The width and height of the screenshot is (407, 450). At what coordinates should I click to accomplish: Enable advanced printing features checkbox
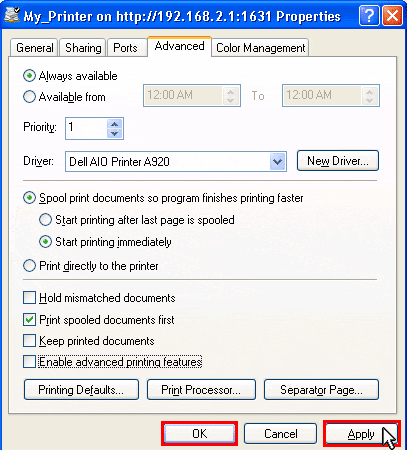click(29, 362)
